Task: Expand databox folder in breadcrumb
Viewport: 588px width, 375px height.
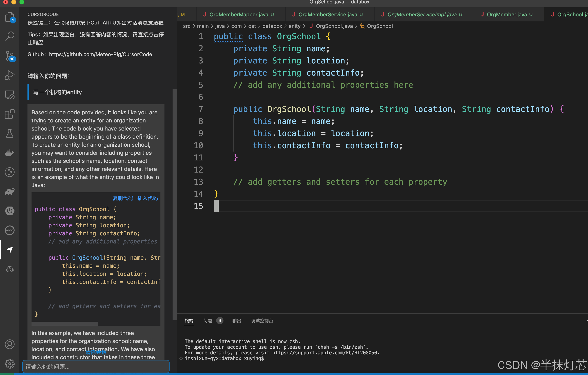Action: pyautogui.click(x=272, y=26)
